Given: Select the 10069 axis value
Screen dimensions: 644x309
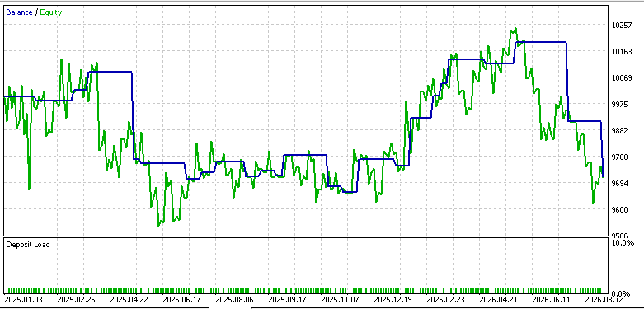Looking at the screenshot, I should 622,78.
